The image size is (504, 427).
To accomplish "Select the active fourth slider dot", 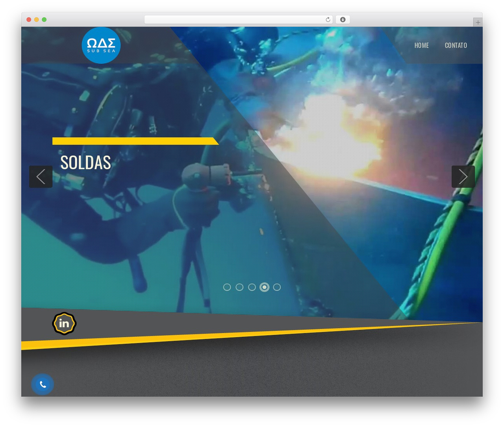I will pyautogui.click(x=265, y=287).
